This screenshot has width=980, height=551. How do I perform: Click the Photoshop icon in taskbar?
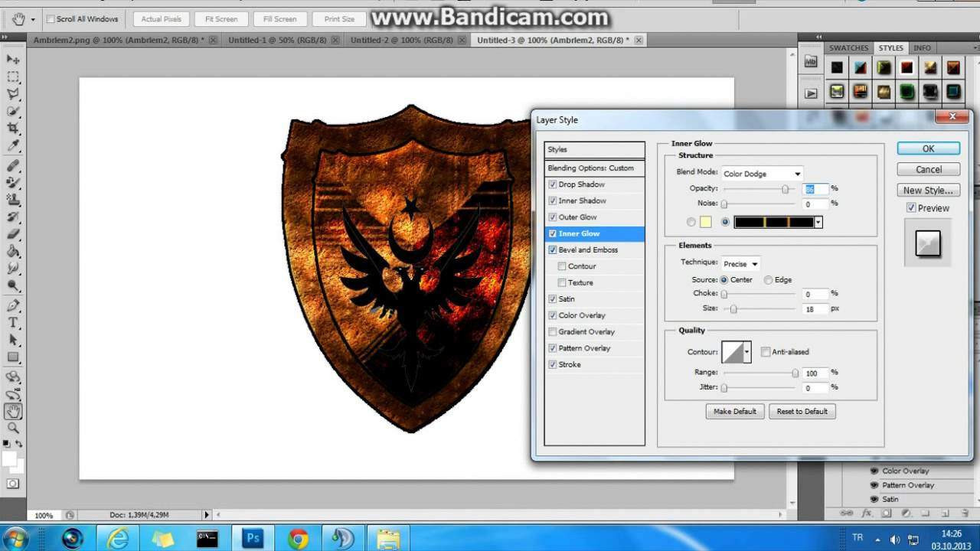tap(253, 539)
